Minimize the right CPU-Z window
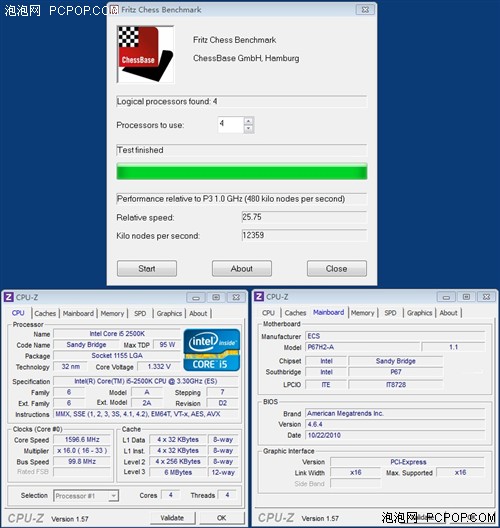 coord(446,297)
